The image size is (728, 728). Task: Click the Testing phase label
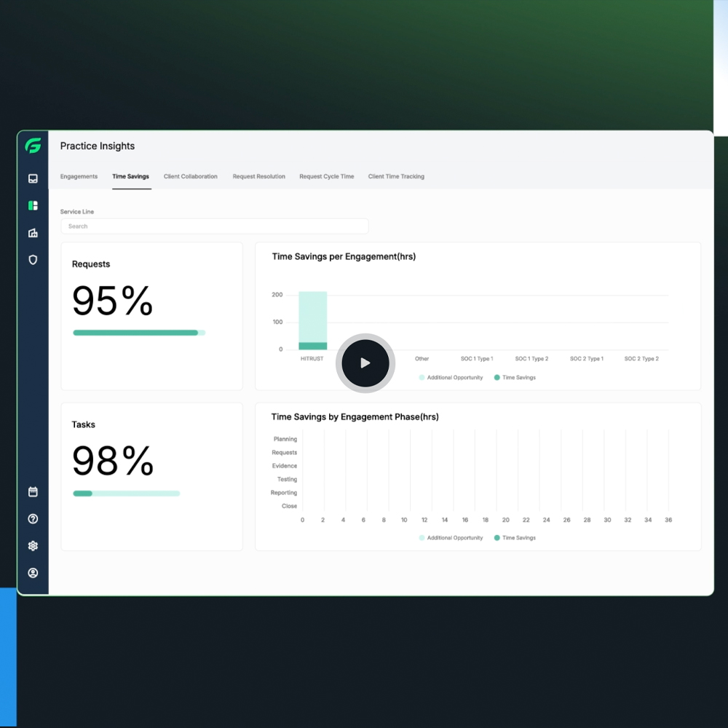(x=287, y=479)
